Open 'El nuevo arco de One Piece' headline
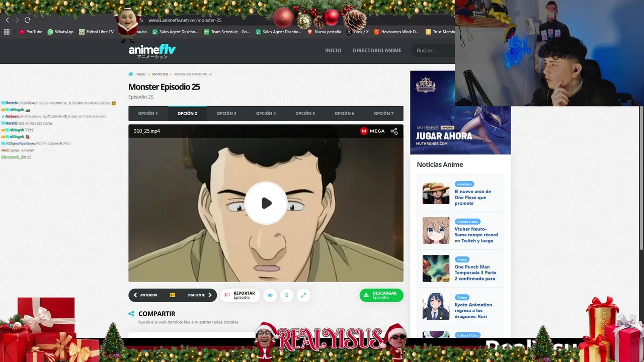The height and width of the screenshot is (362, 644). (x=473, y=197)
